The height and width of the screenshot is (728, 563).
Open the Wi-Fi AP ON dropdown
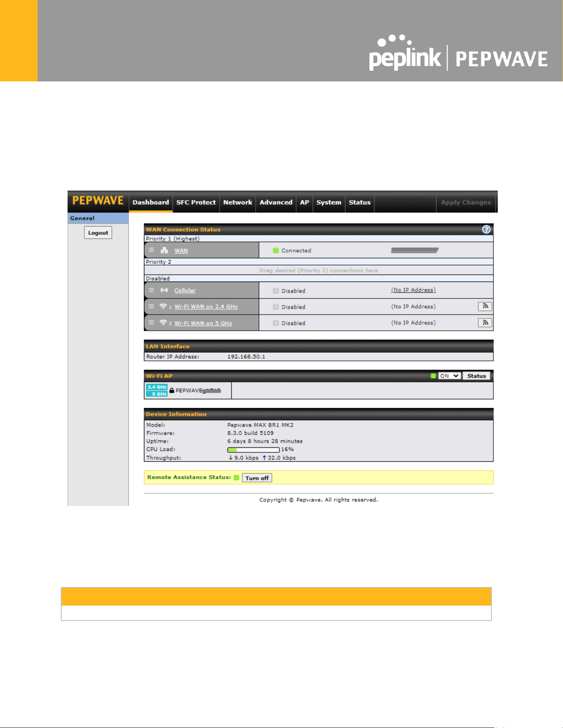pos(450,376)
